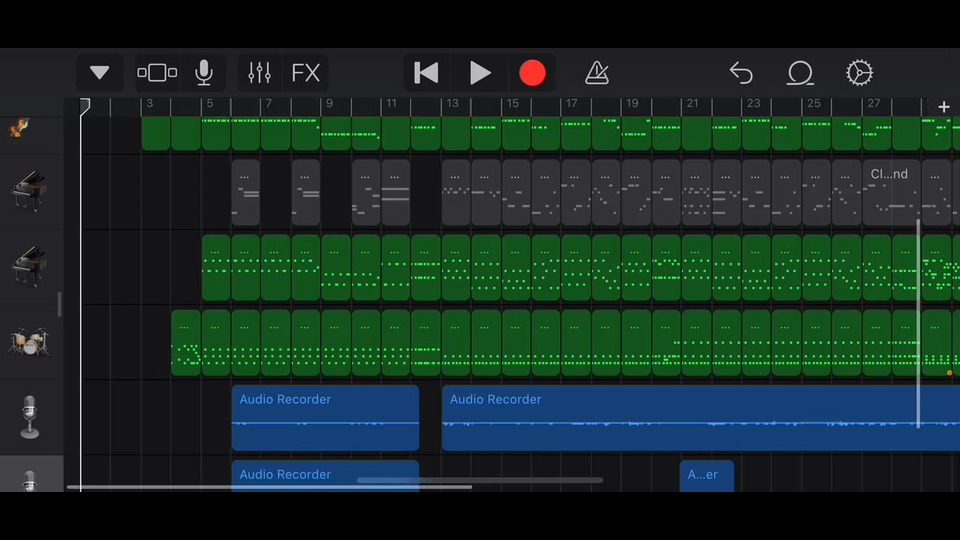Add song section with plus button
Viewport: 960px width, 540px height.
click(943, 107)
